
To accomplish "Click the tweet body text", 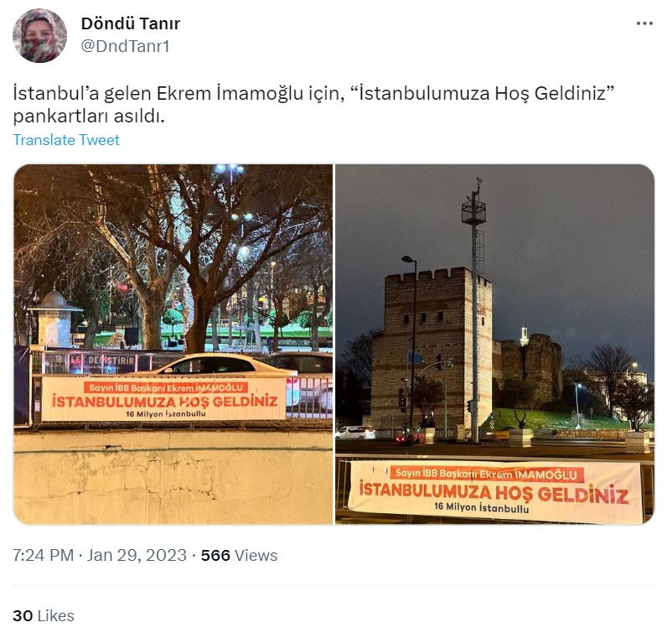I will 313,105.
